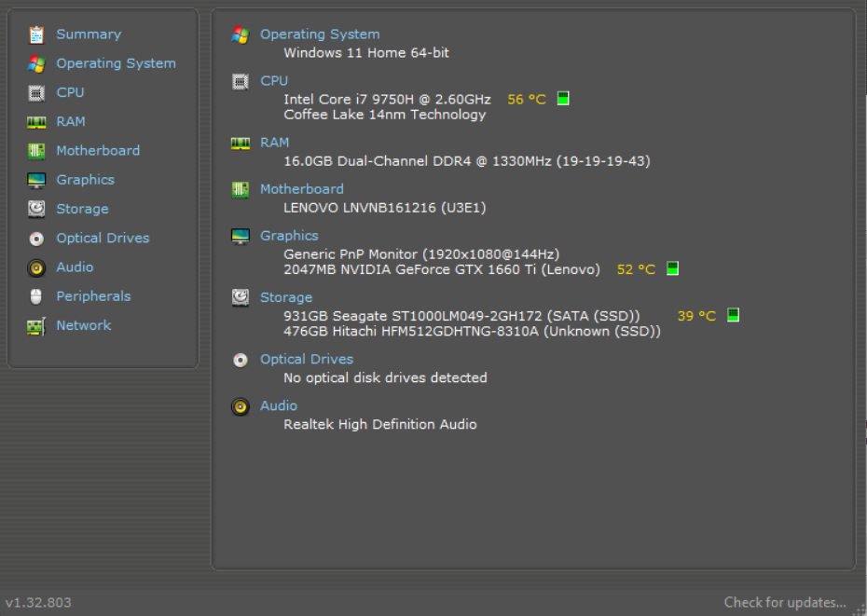The height and width of the screenshot is (616, 867).
Task: Go to Graphics in the sidebar
Action: point(85,180)
